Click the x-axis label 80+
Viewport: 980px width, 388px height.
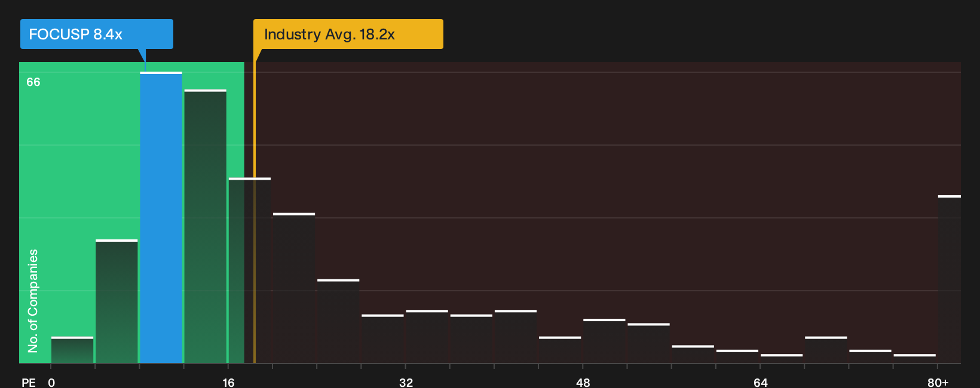[x=938, y=382]
